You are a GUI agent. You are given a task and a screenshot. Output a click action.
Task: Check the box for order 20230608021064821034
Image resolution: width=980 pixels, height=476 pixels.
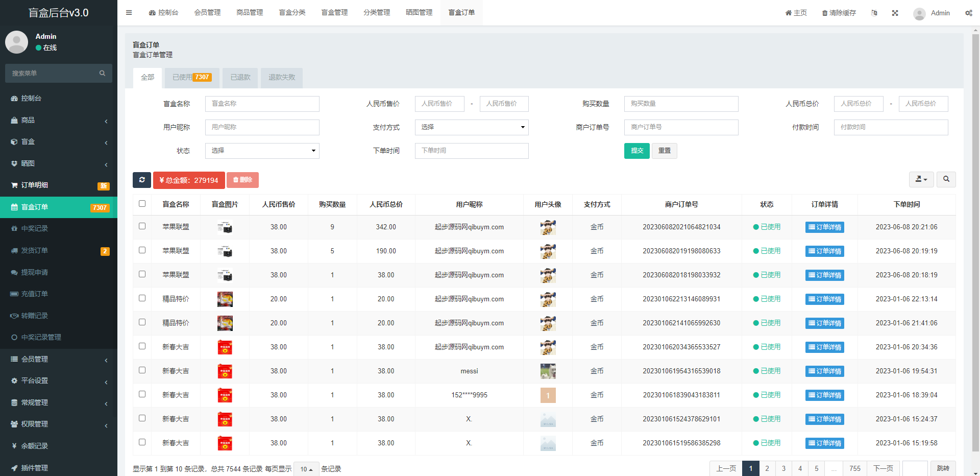(142, 226)
